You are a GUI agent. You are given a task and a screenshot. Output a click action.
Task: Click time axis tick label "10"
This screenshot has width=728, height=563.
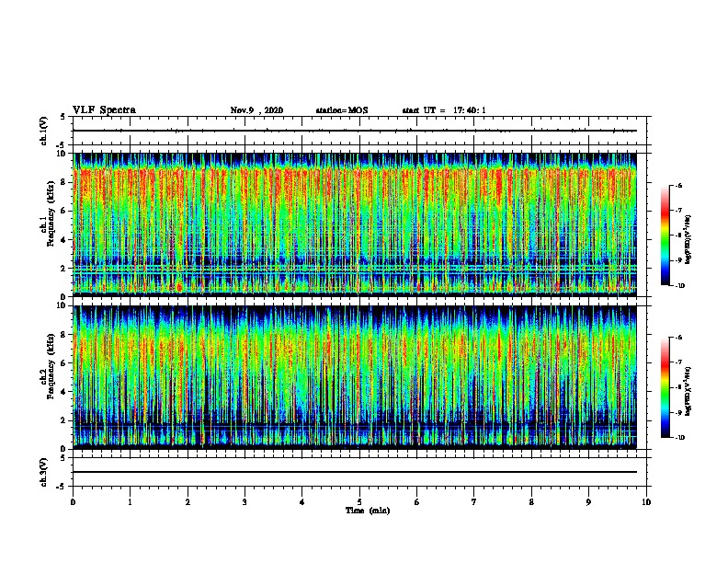click(x=646, y=502)
